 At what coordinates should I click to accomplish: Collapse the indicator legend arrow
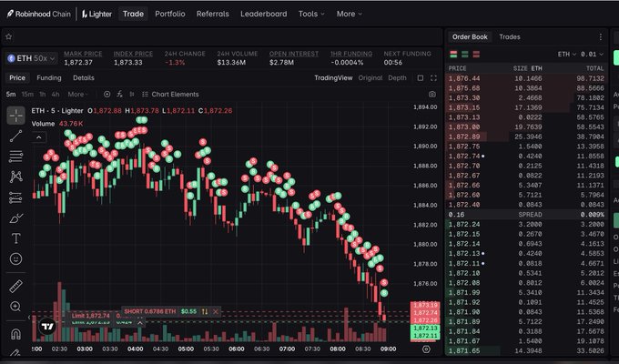tap(38, 137)
